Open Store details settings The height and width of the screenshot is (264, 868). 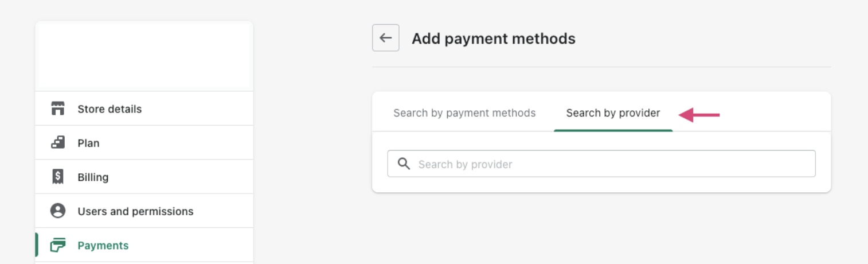tap(110, 109)
